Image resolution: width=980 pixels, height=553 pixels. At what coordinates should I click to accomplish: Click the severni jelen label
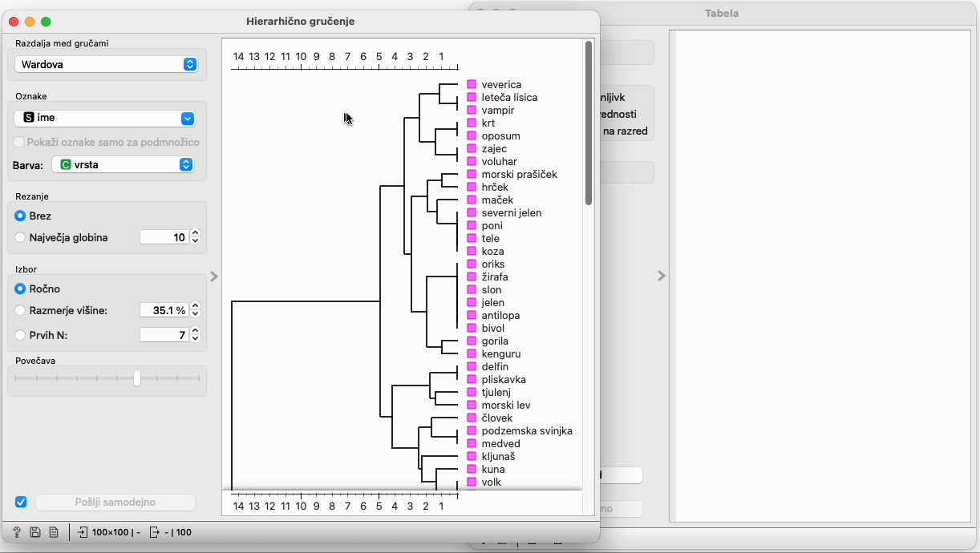pyautogui.click(x=512, y=212)
